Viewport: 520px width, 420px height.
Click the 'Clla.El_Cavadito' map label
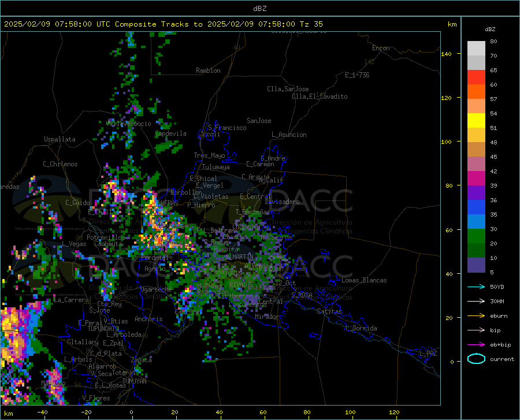pyautogui.click(x=320, y=96)
